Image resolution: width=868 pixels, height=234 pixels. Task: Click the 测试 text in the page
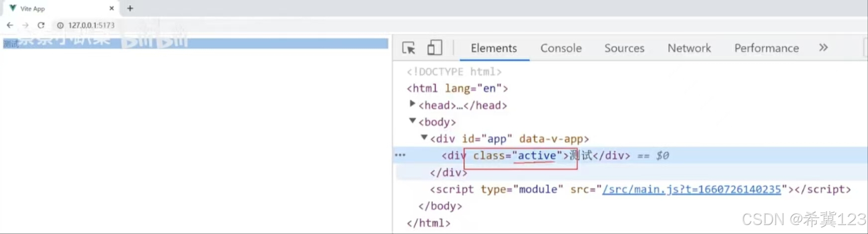[11, 44]
